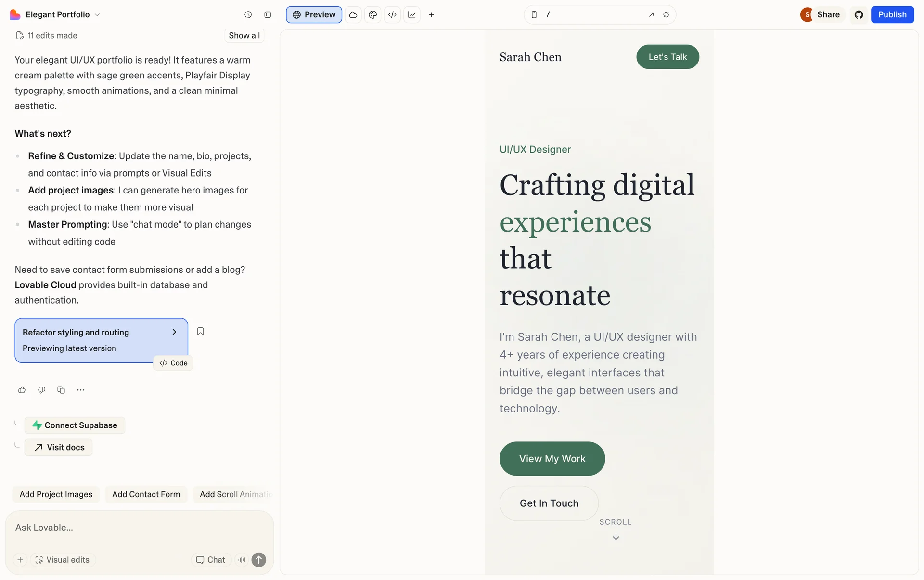Expand the Elegant Portfolio project dropdown
Viewport: 924px width, 580px height.
point(97,14)
